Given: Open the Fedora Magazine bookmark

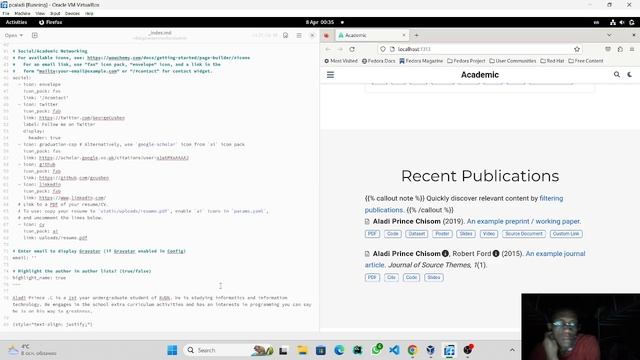Looking at the screenshot, I should click(x=421, y=61).
